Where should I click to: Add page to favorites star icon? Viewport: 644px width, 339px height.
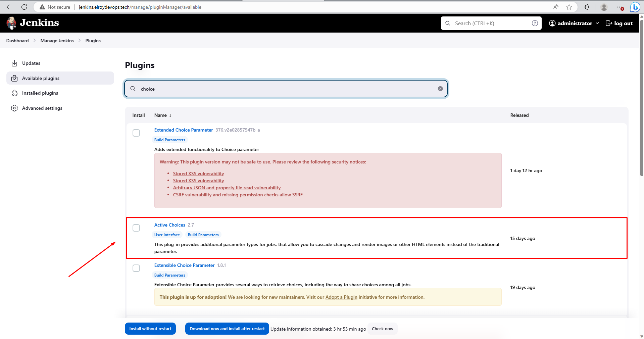[x=569, y=7]
